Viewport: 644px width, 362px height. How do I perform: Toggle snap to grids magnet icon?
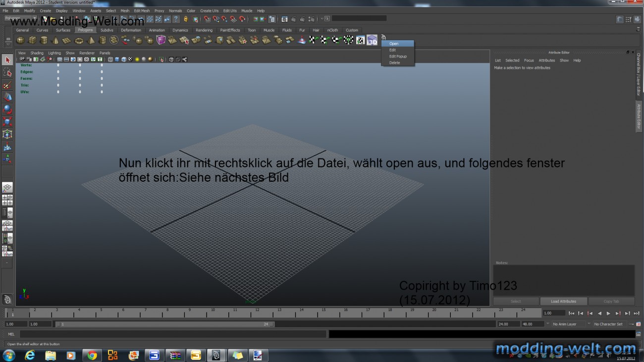click(207, 19)
